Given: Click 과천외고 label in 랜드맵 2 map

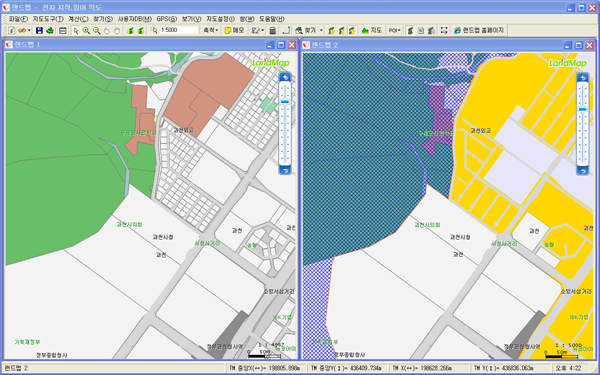Looking at the screenshot, I should pos(481,130).
